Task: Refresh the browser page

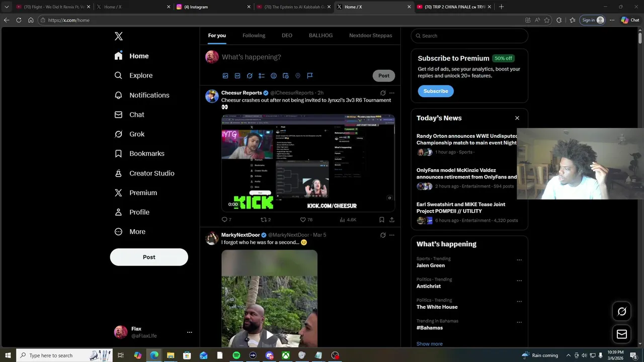Action: [19, 20]
